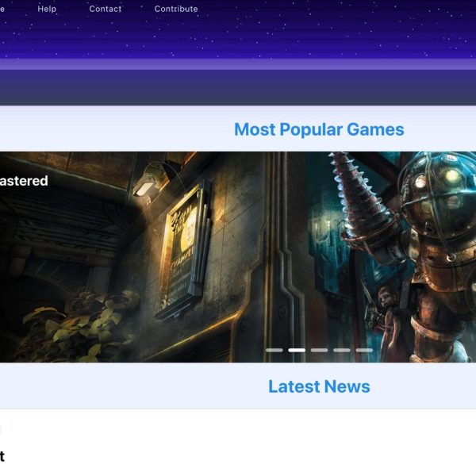Image resolution: width=476 pixels, height=476 pixels.
Task: Open the Help menu item
Action: coord(47,9)
